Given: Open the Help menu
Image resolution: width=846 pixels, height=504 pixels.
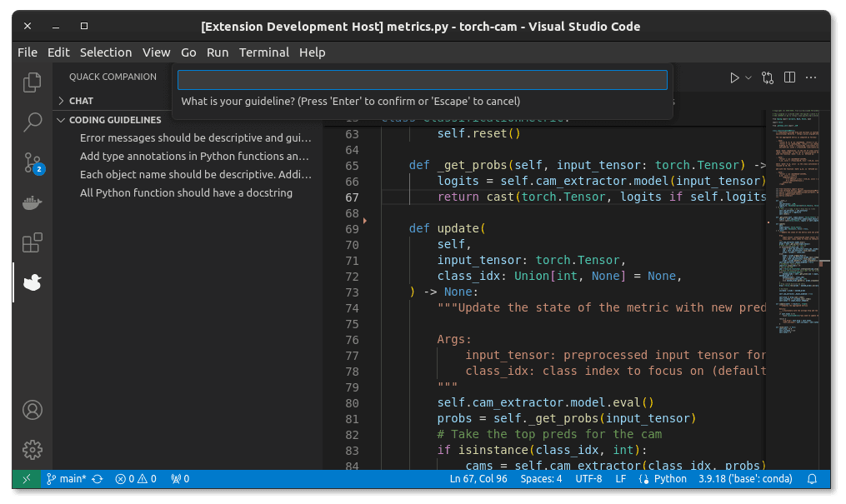Looking at the screenshot, I should click(313, 52).
